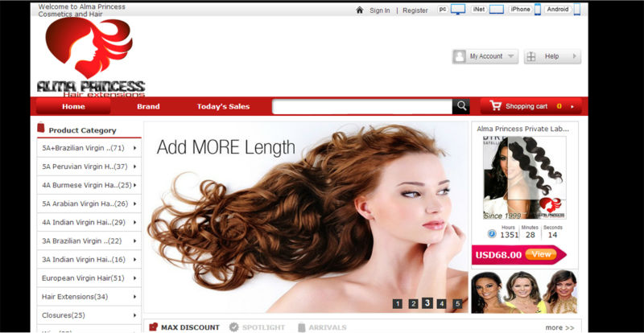Expand 5A Arabian Virgin category
The width and height of the screenshot is (644, 333).
pos(89,203)
